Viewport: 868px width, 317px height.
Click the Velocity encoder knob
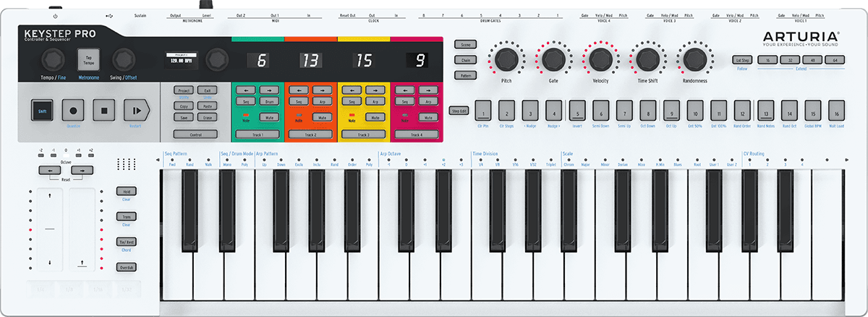[x=599, y=59]
